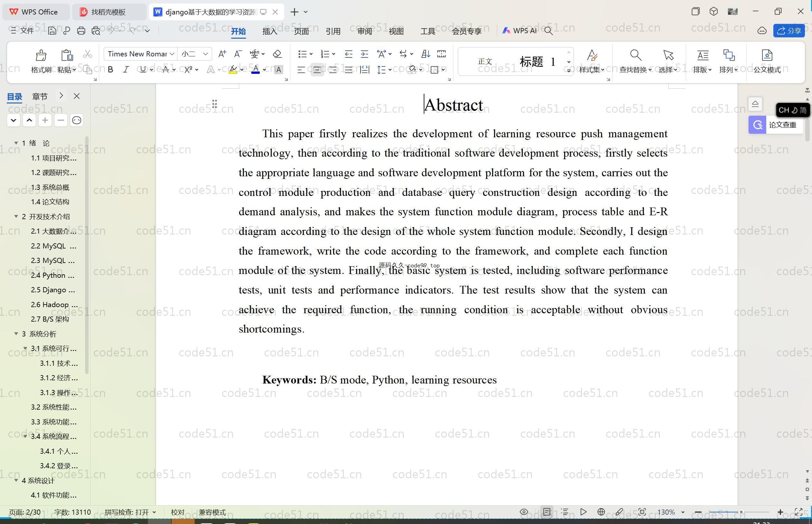Open the bullet list dropdown arrow
The image size is (812, 524).
(x=311, y=54)
